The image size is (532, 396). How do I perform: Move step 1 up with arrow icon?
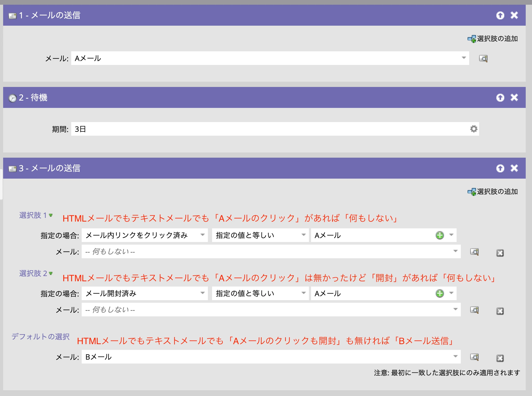point(500,15)
